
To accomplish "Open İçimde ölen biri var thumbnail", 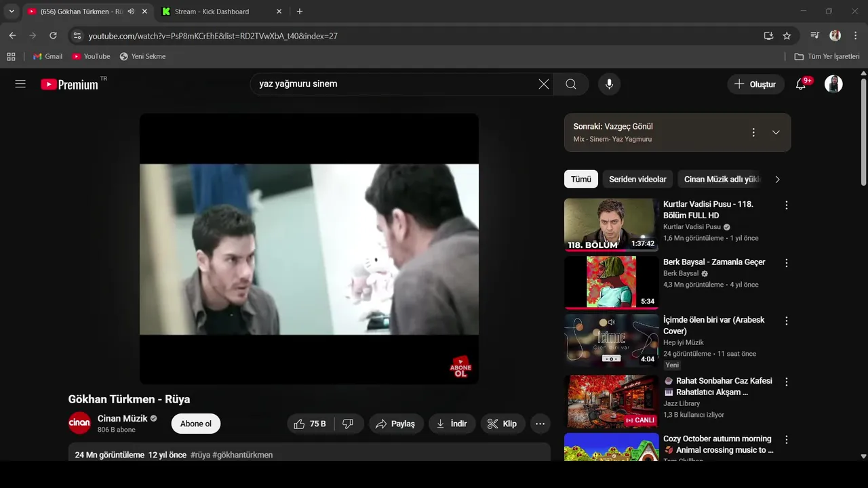I will (x=611, y=340).
